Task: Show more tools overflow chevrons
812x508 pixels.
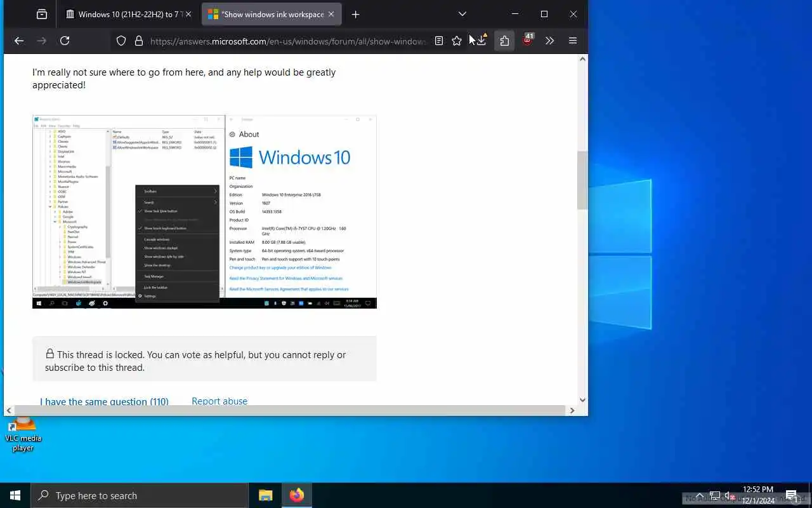Action: click(549, 41)
